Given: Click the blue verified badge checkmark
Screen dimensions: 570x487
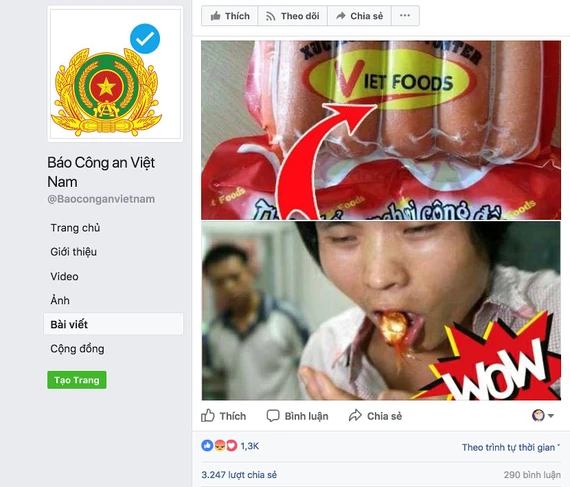Looking at the screenshot, I should click(x=145, y=39).
